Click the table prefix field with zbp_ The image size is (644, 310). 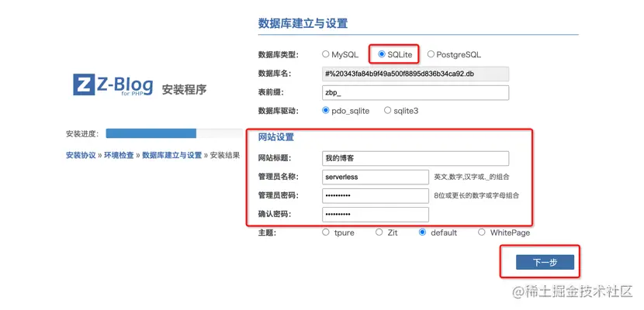pyautogui.click(x=416, y=93)
